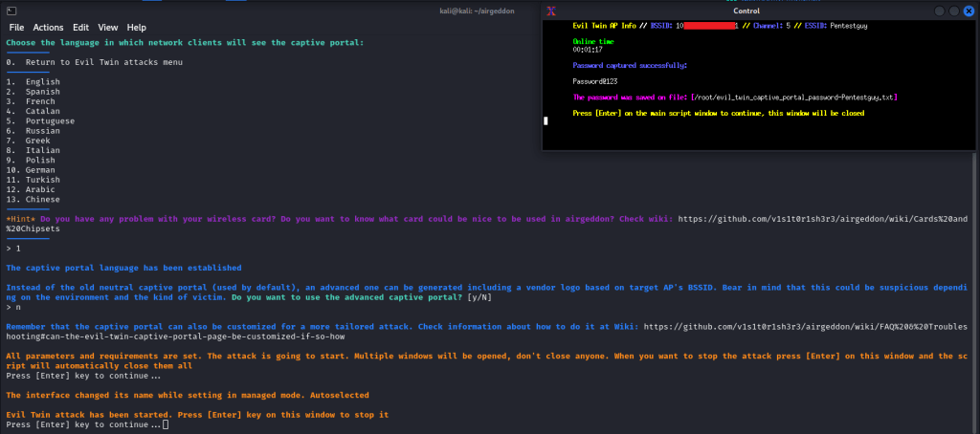Close the Control window with the blue button
Viewport: 980px width, 434px height.
[969, 11]
